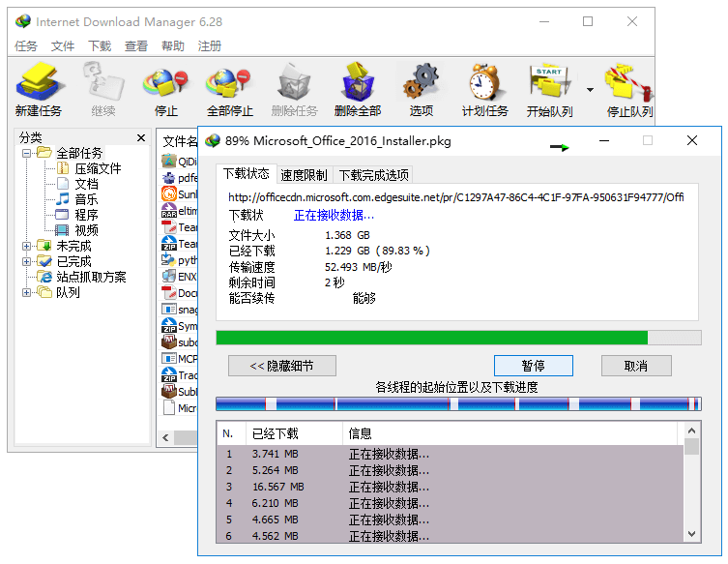Click the 取消 cancel button
The width and height of the screenshot is (728, 564).
[636, 366]
